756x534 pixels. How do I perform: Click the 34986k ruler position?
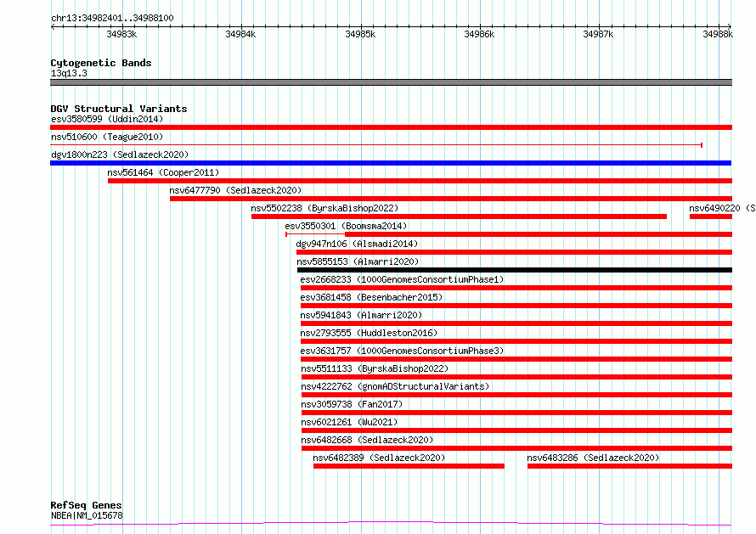tap(479, 34)
